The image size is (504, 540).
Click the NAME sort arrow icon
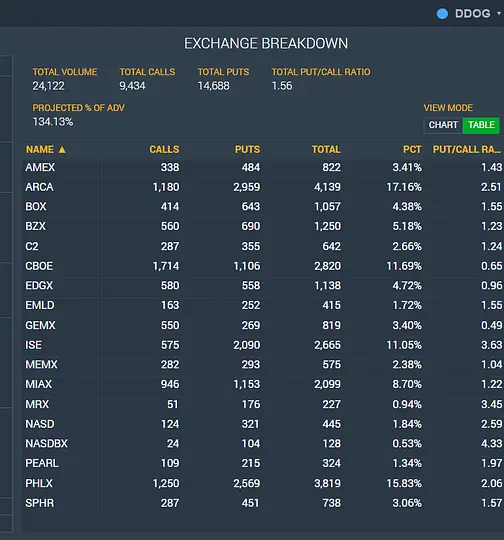tap(62, 149)
